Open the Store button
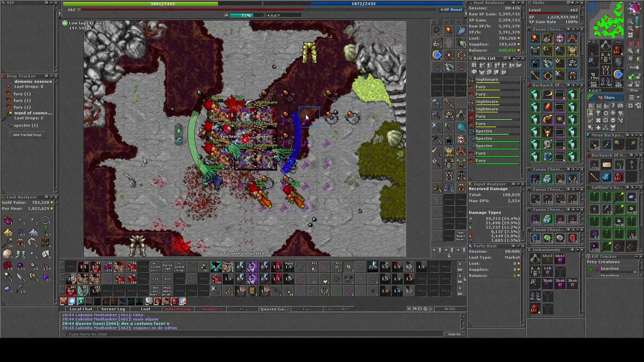The image size is (644, 362). 606,98
